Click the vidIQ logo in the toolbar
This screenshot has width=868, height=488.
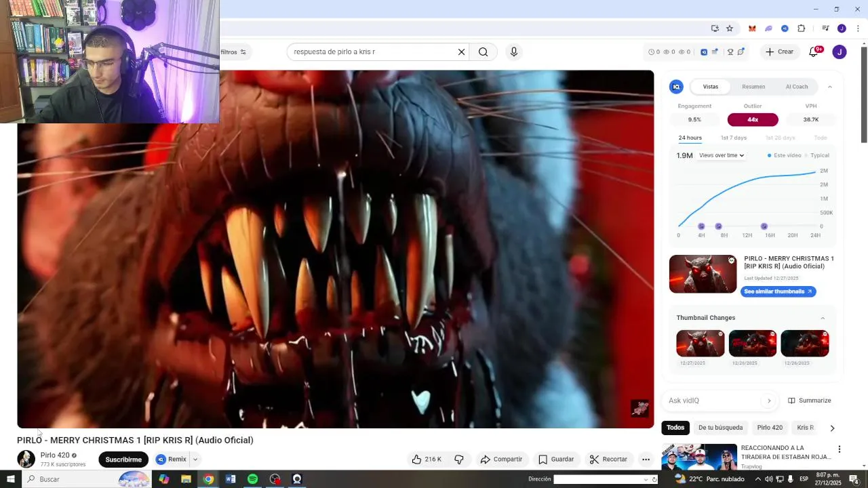click(x=704, y=52)
